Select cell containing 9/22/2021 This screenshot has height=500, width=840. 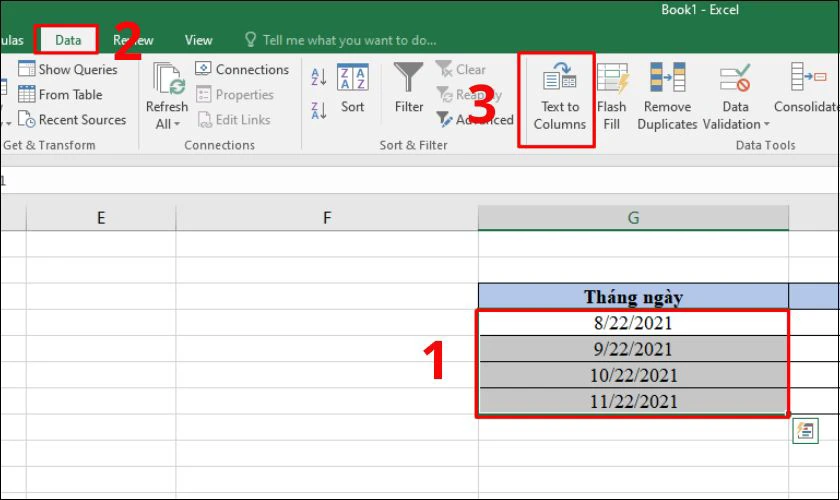(x=633, y=349)
